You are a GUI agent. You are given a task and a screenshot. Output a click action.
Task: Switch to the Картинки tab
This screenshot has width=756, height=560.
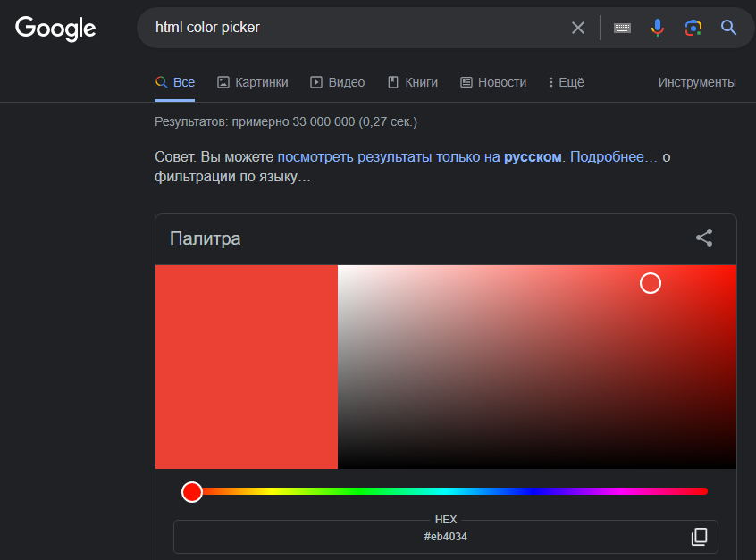tap(253, 82)
